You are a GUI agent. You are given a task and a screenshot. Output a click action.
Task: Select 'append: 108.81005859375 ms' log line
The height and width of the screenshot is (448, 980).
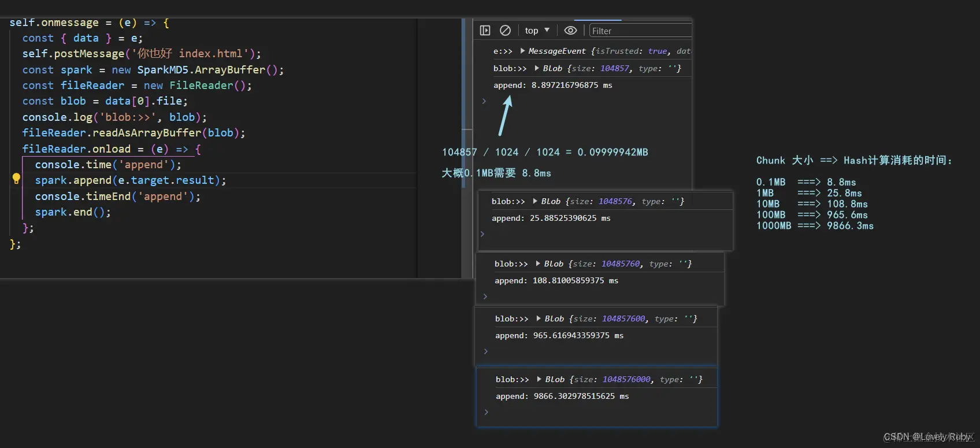(x=556, y=280)
